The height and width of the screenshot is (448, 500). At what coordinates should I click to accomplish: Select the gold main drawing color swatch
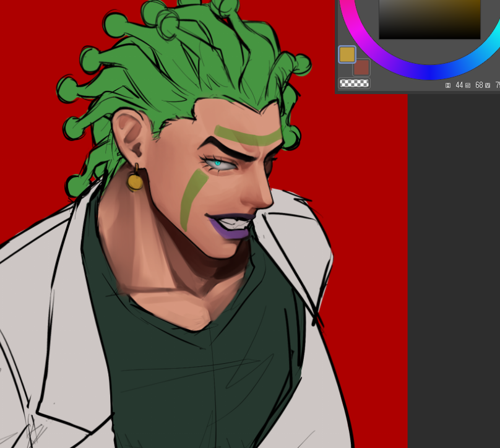[x=347, y=54]
